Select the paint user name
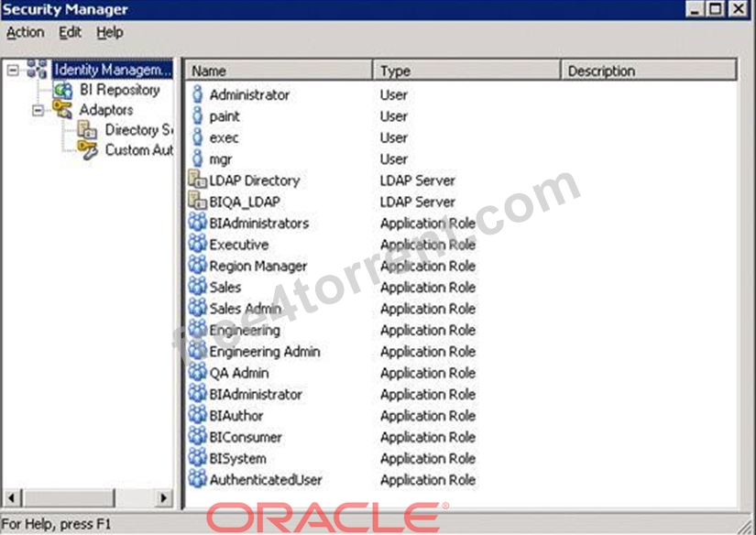Viewport: 756px width, 535px height. (x=225, y=116)
